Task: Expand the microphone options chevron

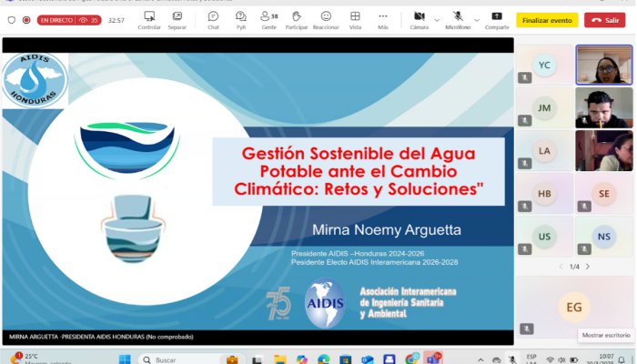Action: coord(477,20)
